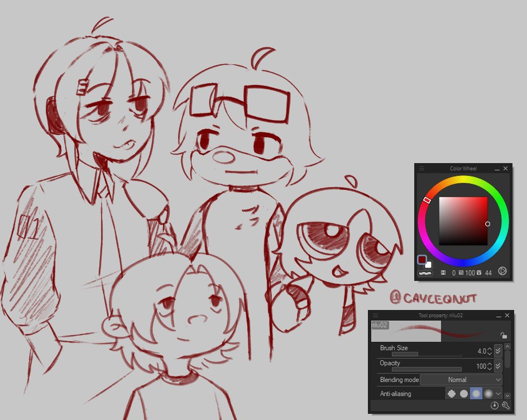527x420 pixels.
Task: Open Sub Tool Detail wrench icon
Action: click(505, 405)
